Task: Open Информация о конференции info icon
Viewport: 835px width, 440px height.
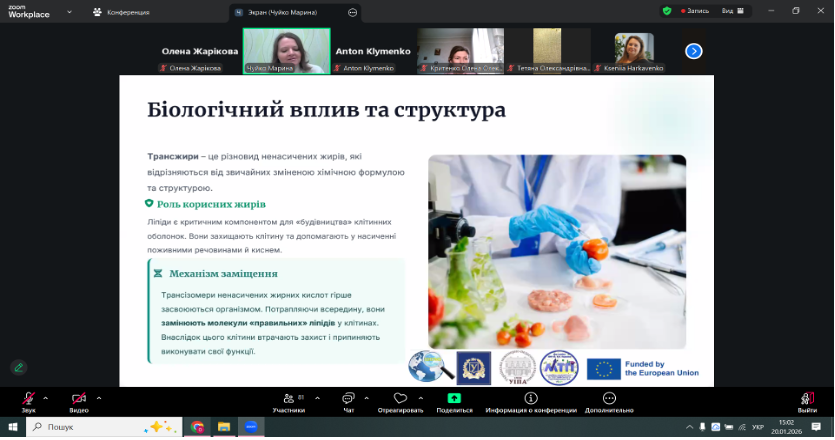Action: [x=531, y=402]
